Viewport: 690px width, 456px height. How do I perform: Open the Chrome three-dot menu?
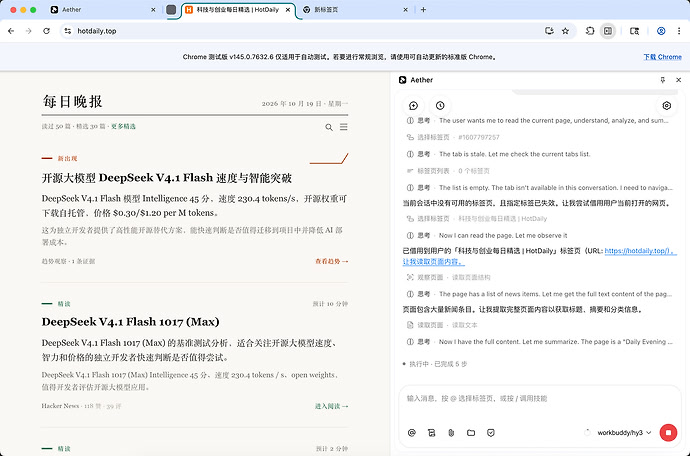[679, 31]
